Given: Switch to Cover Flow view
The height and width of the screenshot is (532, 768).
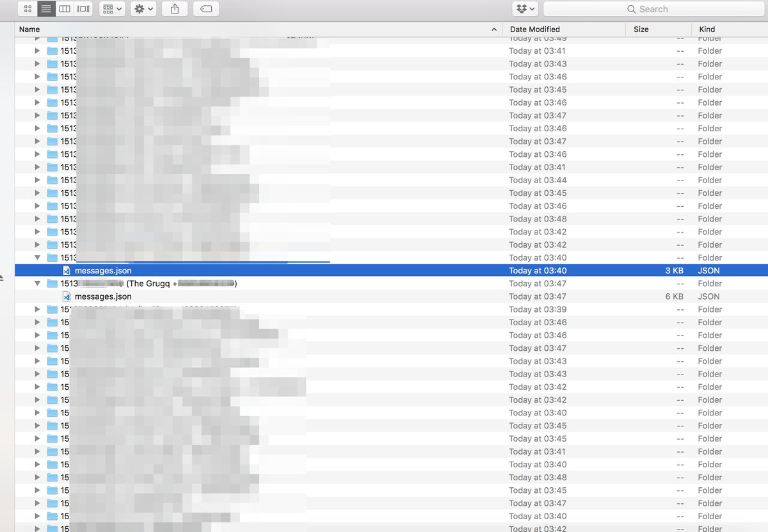Looking at the screenshot, I should pyautogui.click(x=83, y=9).
